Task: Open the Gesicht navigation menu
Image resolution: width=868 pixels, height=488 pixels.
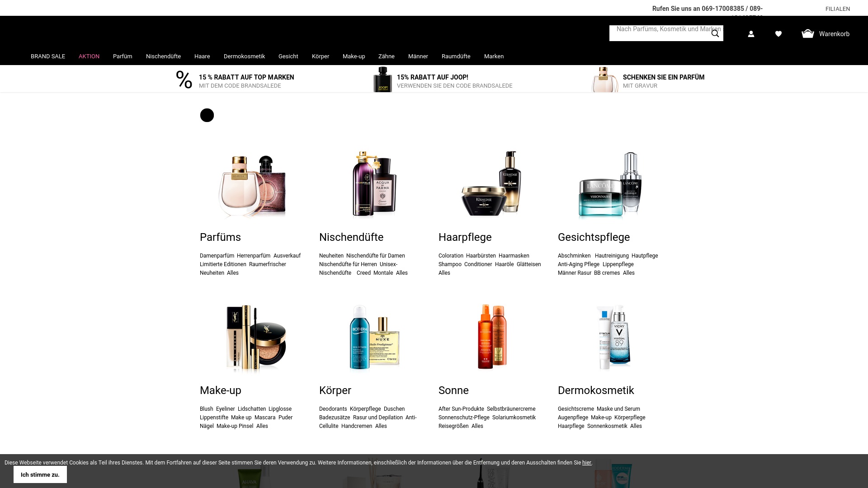Action: pyautogui.click(x=288, y=56)
